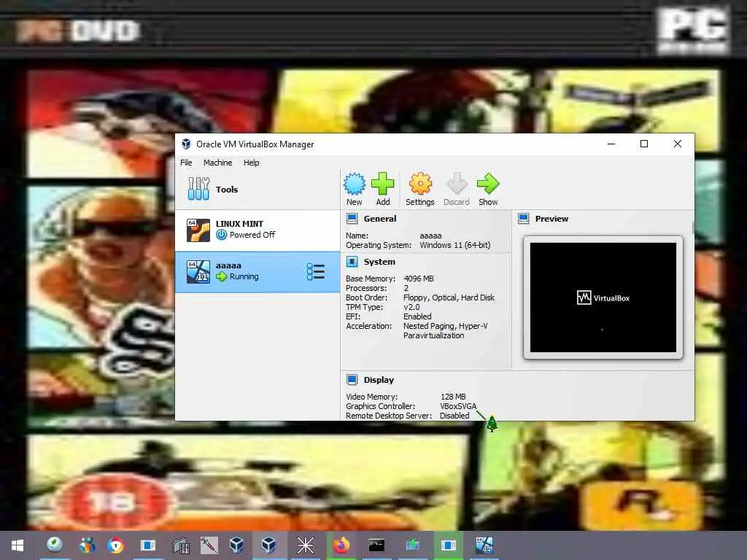The image size is (747, 560).
Task: Click the green Add machine icon
Action: (x=382, y=183)
